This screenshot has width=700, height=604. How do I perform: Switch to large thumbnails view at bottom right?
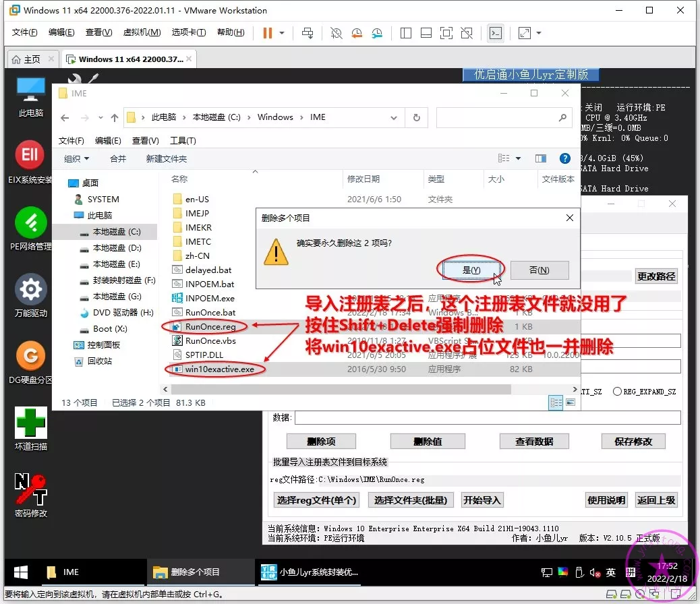[571, 402]
